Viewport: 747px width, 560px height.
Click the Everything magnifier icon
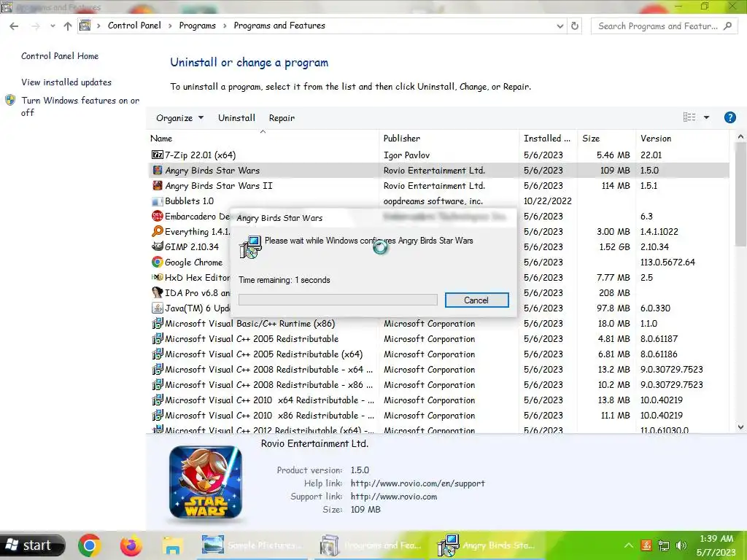pyautogui.click(x=158, y=231)
